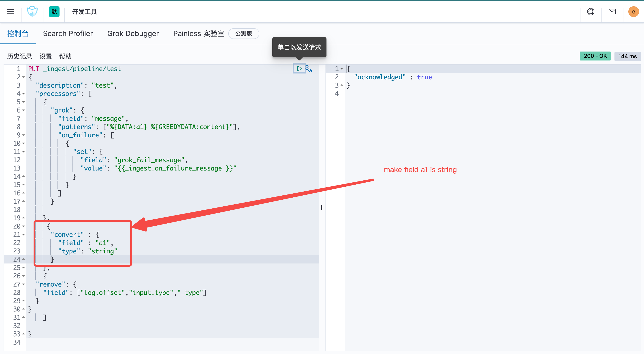The image size is (644, 354).
Task: Open 历史记录 history link
Action: click(19, 56)
